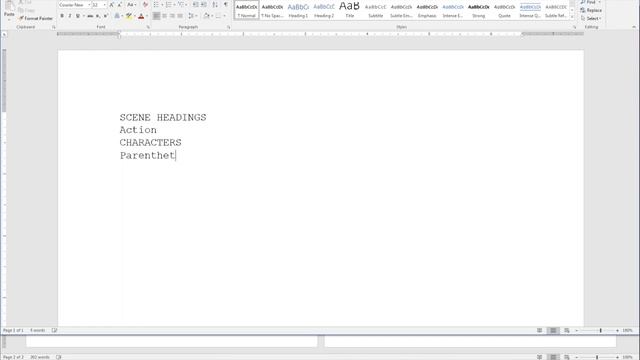This screenshot has width=640, height=360.
Task: Toggle Italic formatting
Action: [x=70, y=16]
